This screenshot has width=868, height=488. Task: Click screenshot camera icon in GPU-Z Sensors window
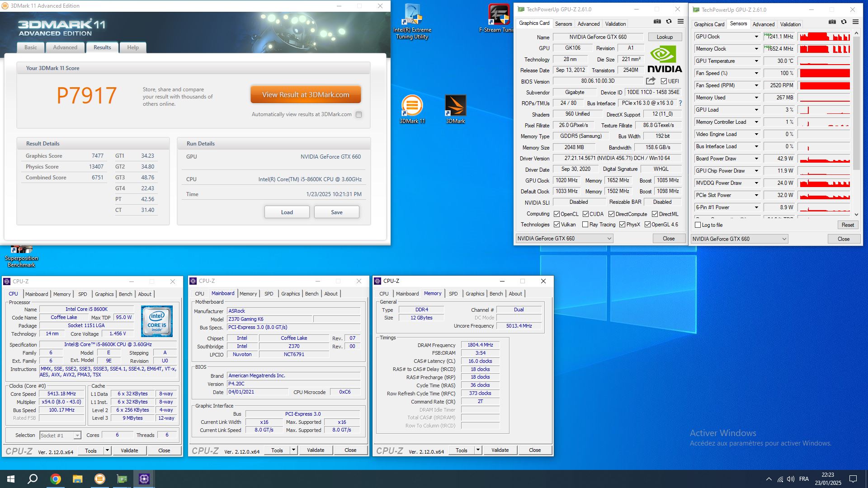click(832, 22)
